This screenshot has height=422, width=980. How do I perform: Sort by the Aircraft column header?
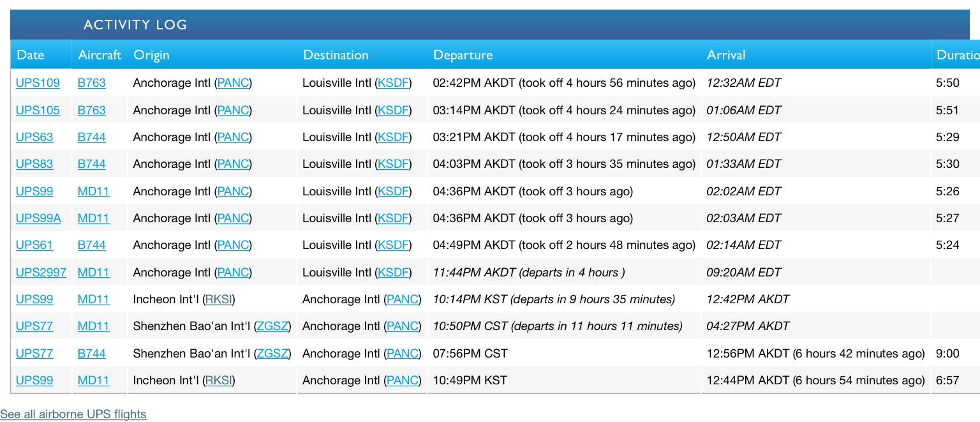pos(100,55)
